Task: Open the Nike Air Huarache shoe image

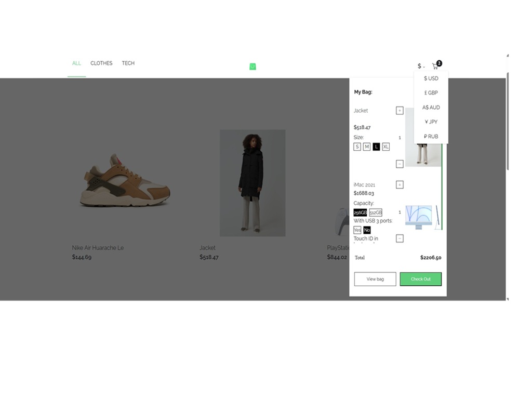Action: click(125, 180)
